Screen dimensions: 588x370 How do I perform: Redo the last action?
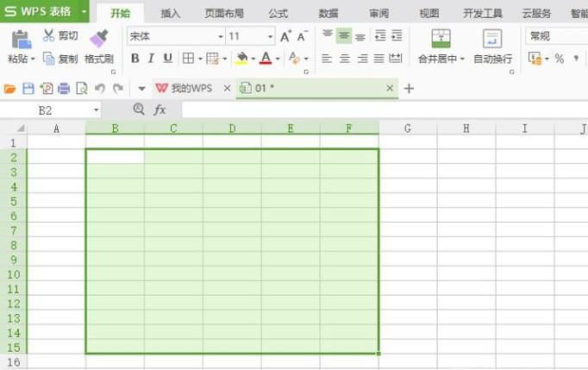(x=118, y=89)
